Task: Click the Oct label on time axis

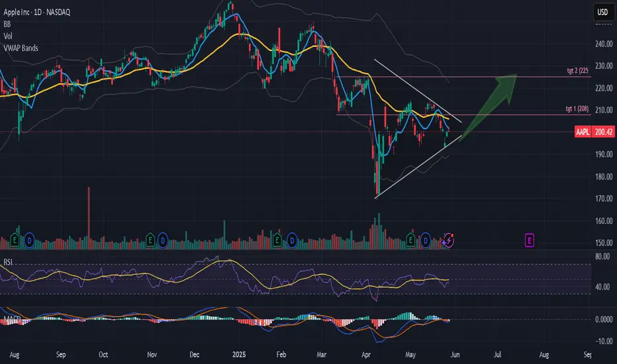Action: [103, 355]
